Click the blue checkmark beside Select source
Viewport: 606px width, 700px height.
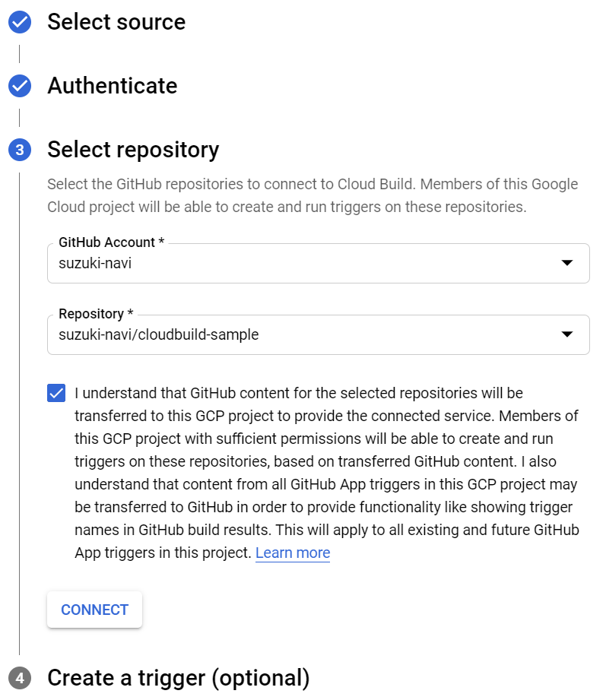19,22
